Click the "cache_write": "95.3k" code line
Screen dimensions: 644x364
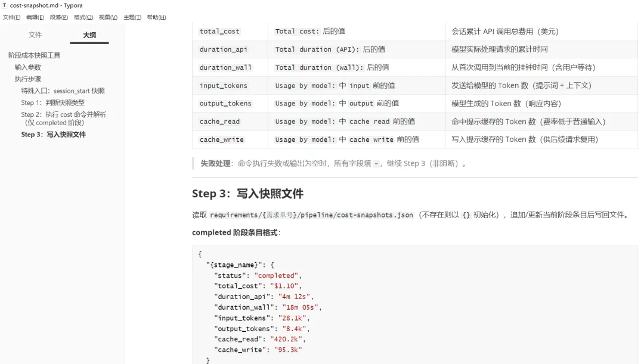pos(258,350)
